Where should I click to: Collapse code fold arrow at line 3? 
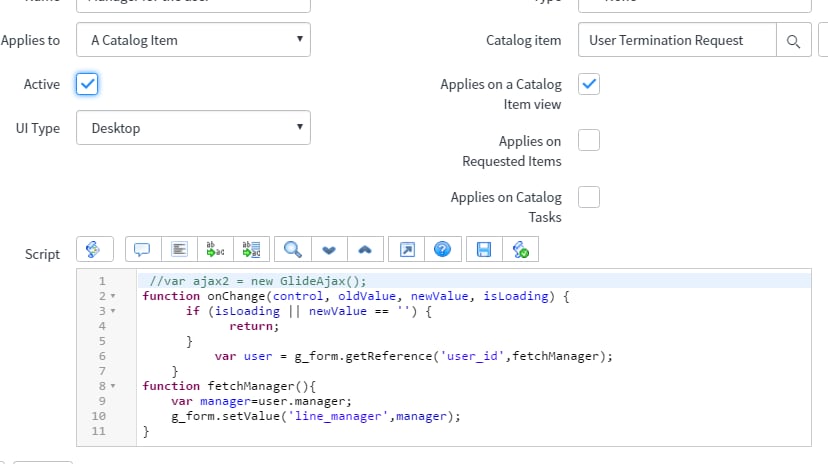click(113, 311)
